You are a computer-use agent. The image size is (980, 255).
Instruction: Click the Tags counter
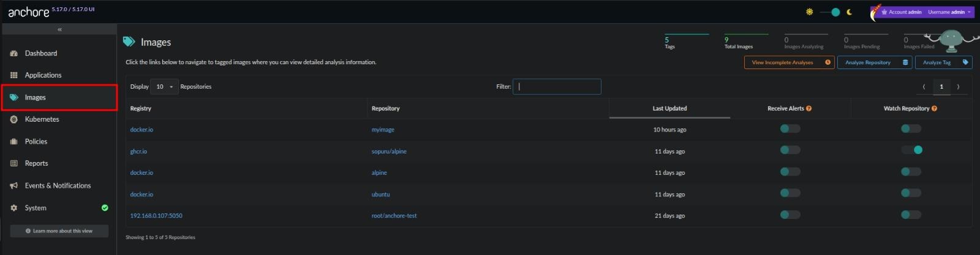(x=687, y=42)
